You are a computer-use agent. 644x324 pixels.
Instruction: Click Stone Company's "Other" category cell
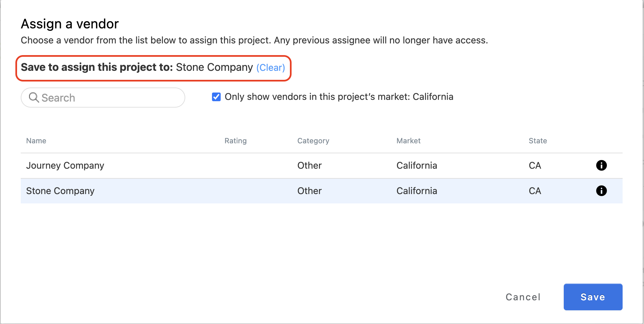coord(309,191)
